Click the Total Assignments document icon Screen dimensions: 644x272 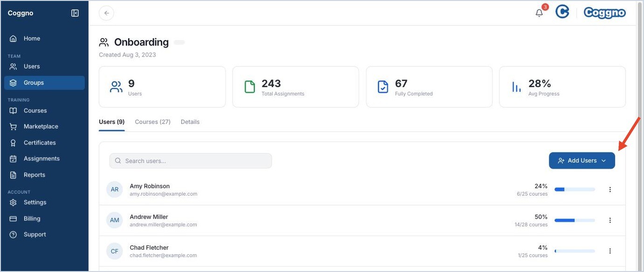pyautogui.click(x=250, y=87)
